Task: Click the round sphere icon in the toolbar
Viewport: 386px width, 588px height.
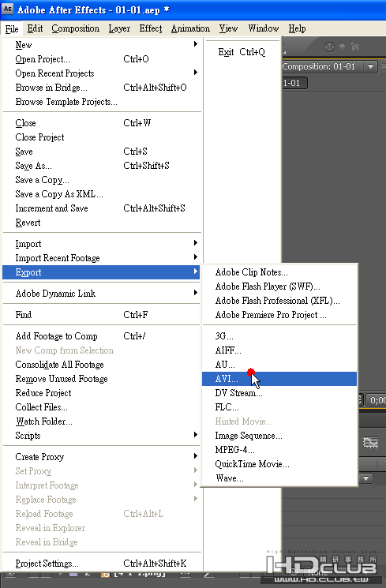Action: point(342,47)
